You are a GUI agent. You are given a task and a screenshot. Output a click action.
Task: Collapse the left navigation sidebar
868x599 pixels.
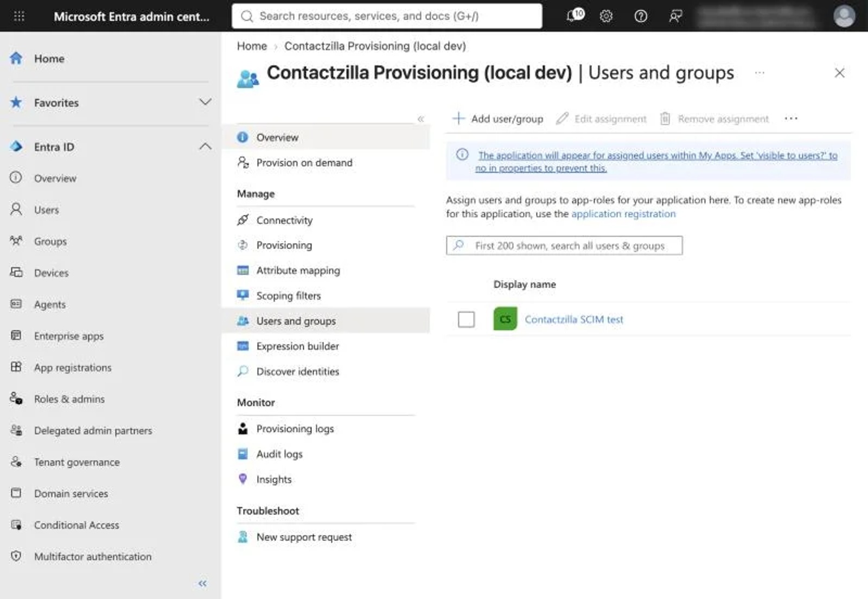[202, 583]
